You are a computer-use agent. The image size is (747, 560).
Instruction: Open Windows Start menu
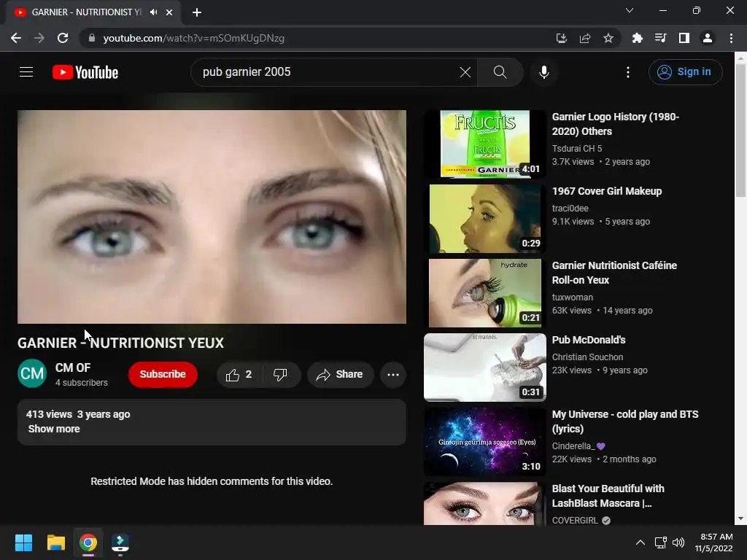pos(23,542)
